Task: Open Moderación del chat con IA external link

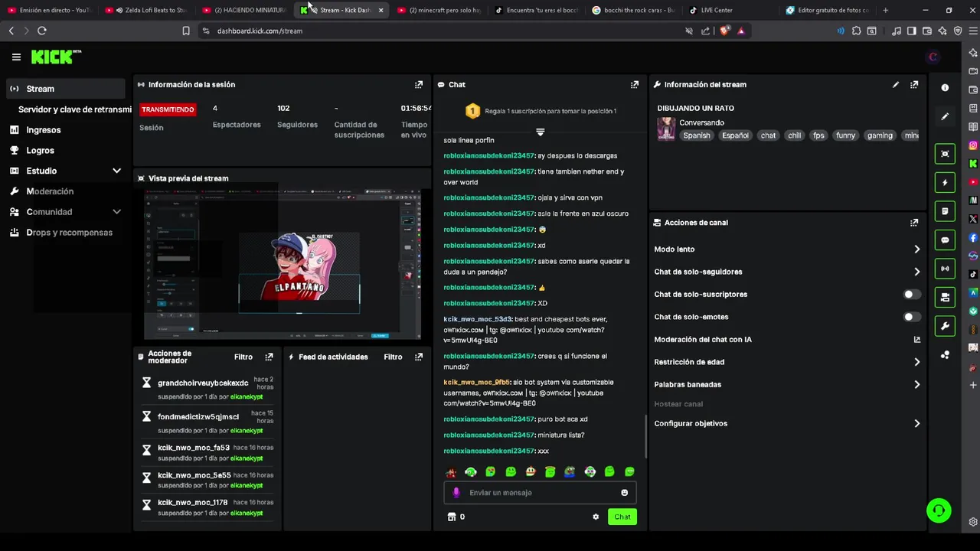Action: click(916, 340)
